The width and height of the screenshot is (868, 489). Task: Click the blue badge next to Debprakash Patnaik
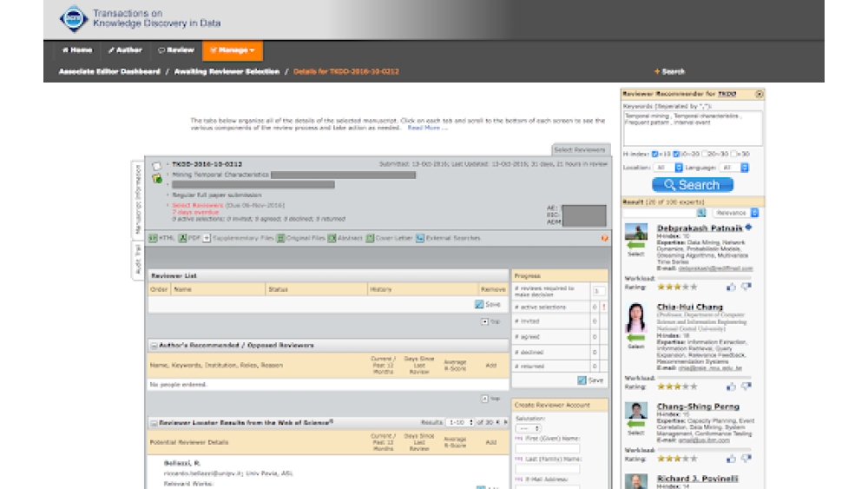click(748, 227)
